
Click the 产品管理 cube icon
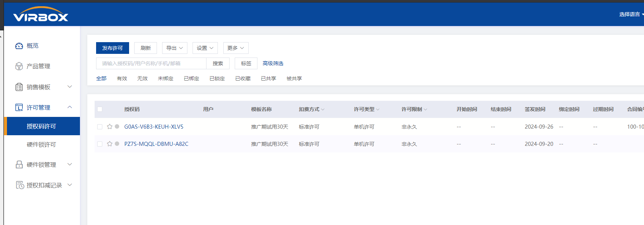pyautogui.click(x=19, y=66)
